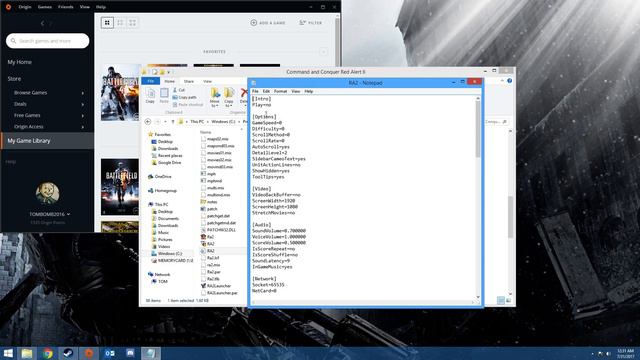Expand Free Games submenu arrow
The width and height of the screenshot is (640, 360).
pos(82,116)
